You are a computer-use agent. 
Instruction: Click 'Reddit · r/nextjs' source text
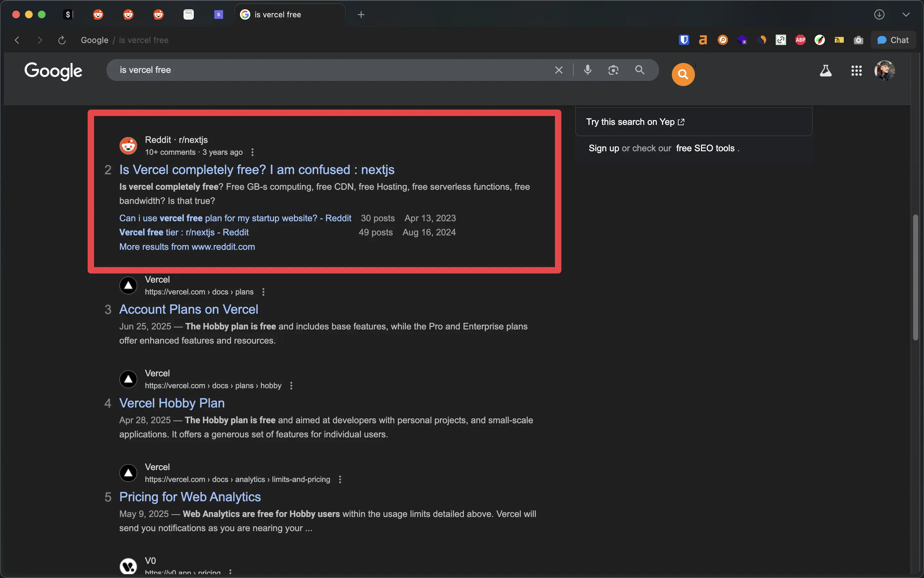[x=176, y=140]
